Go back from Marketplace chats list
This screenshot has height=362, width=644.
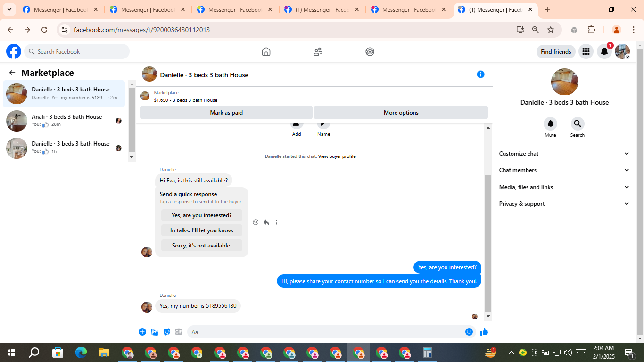pos(12,73)
